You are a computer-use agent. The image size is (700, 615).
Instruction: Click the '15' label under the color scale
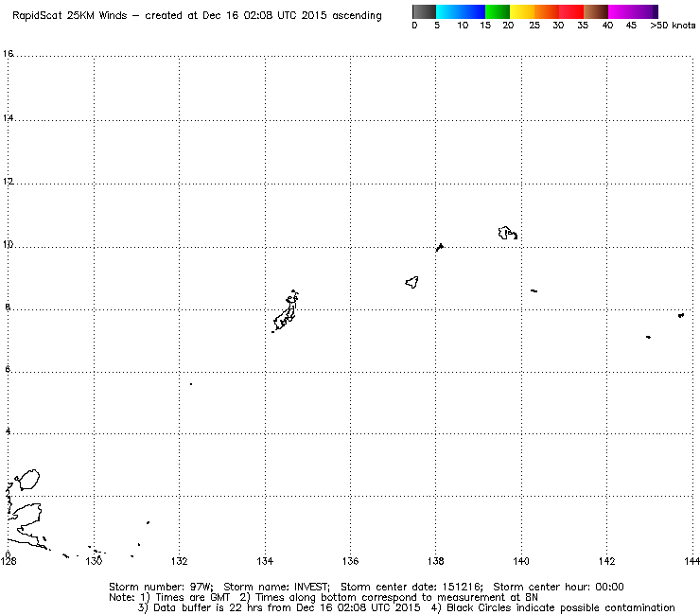point(485,26)
